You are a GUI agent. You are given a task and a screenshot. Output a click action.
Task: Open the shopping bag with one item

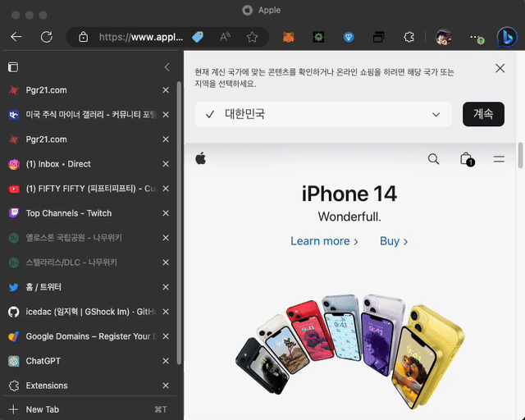pos(467,159)
